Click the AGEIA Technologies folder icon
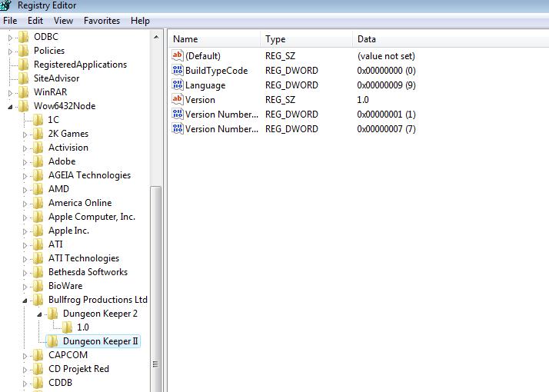The height and width of the screenshot is (392, 549). click(38, 175)
